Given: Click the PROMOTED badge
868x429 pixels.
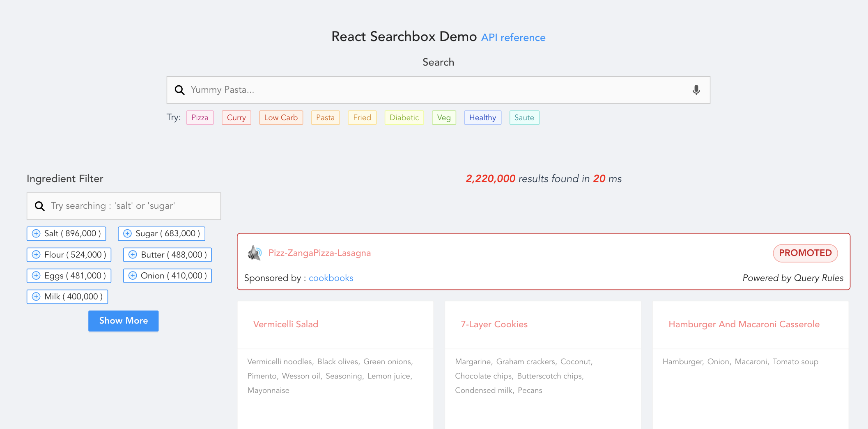Looking at the screenshot, I should (805, 253).
